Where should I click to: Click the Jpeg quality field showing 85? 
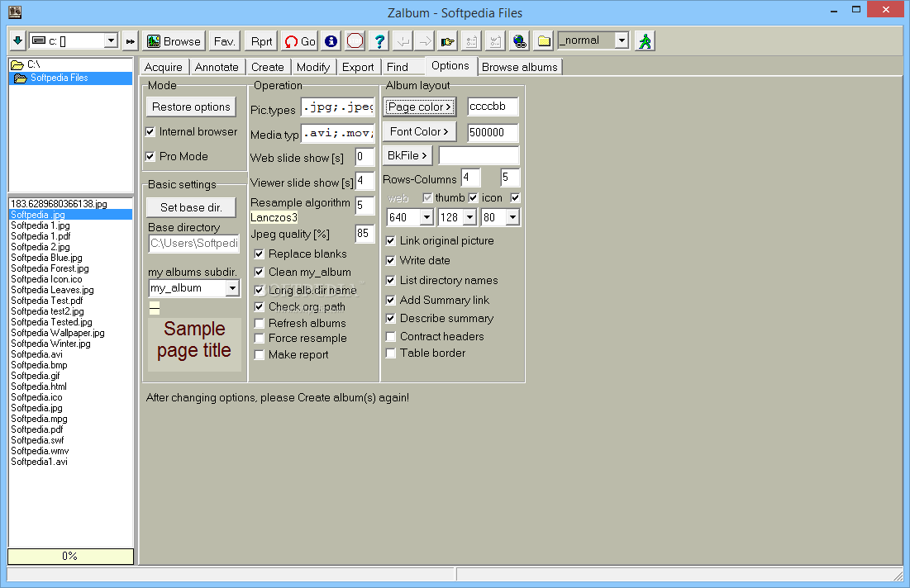tap(364, 233)
